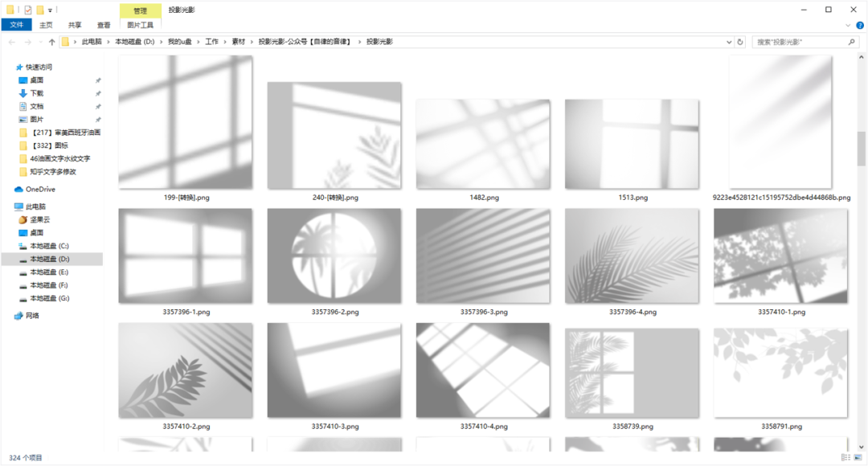This screenshot has width=868, height=466.
Task: Switch to details view icon in status bar
Action: [845, 458]
